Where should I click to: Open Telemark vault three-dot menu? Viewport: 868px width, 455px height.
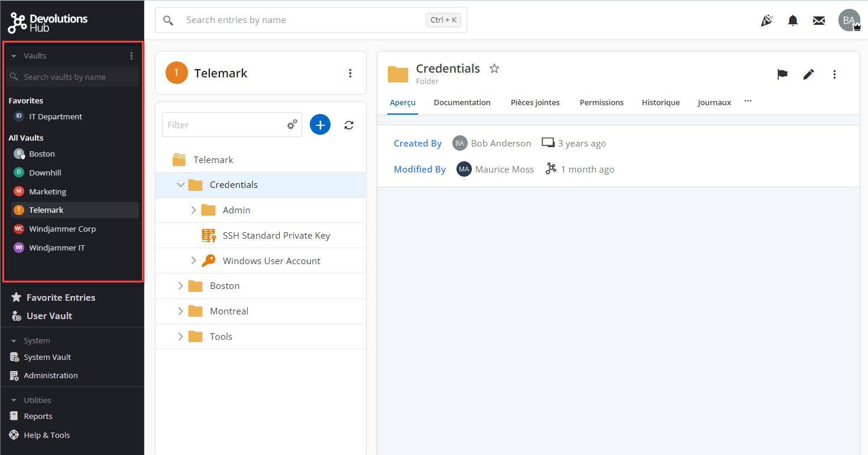coord(350,73)
